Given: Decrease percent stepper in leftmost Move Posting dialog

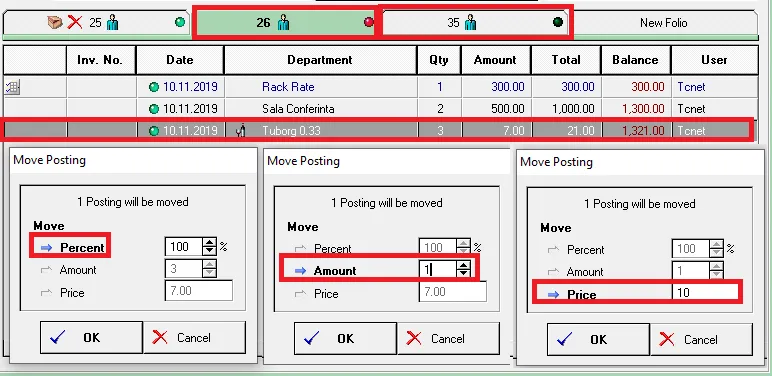Looking at the screenshot, I should tap(210, 251).
